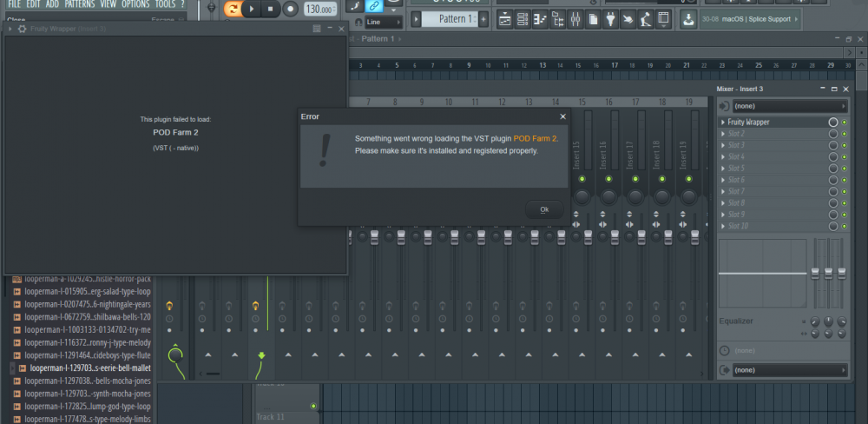Toggle the link/chain snap icon

[x=374, y=6]
